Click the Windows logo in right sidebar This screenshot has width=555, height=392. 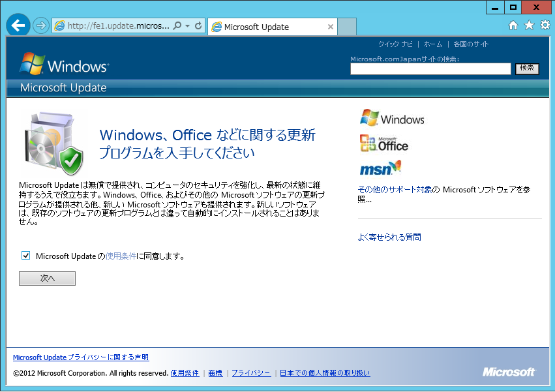point(392,118)
